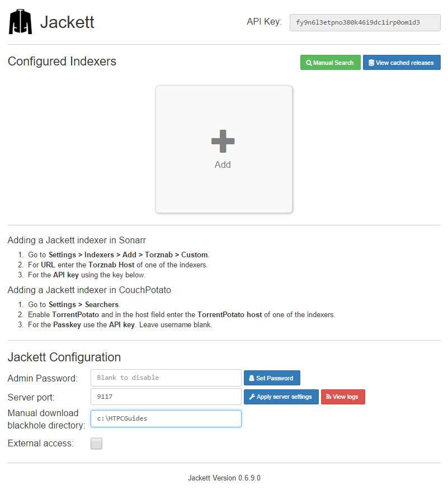Screen dimensions: 448x490
Task: Click the Configured Indexers heading
Action: (62, 62)
